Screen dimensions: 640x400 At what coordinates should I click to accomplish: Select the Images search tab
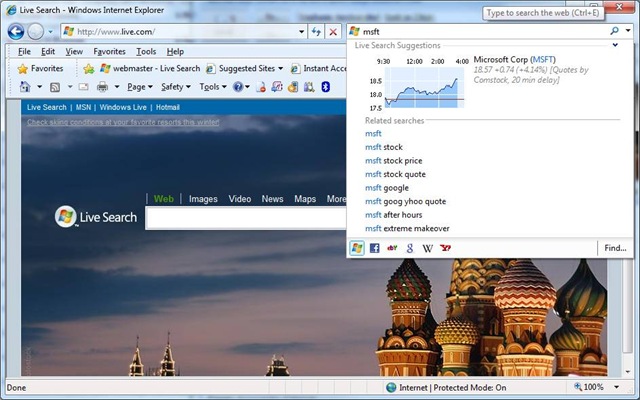(203, 199)
